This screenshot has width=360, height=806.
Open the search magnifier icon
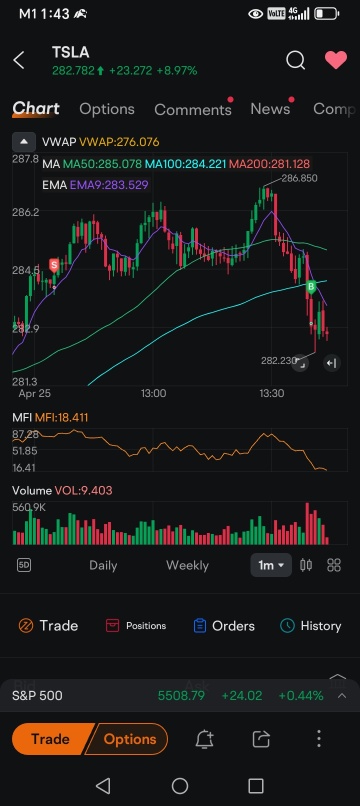[295, 61]
